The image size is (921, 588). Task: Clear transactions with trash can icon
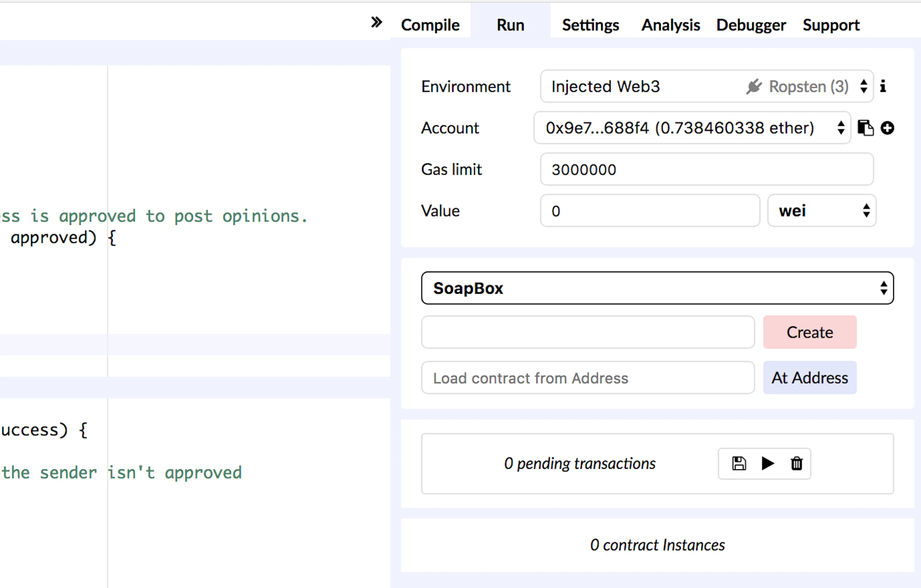point(797,463)
